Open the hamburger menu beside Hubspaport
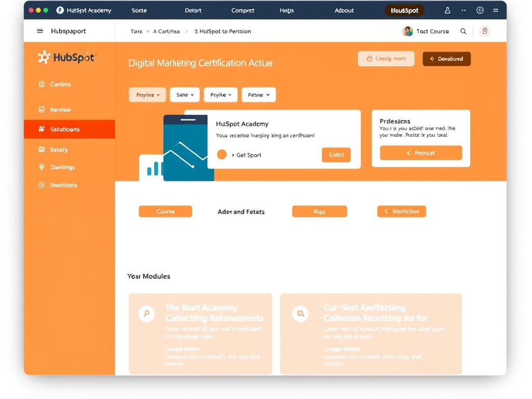The width and height of the screenshot is (532, 399). click(39, 31)
